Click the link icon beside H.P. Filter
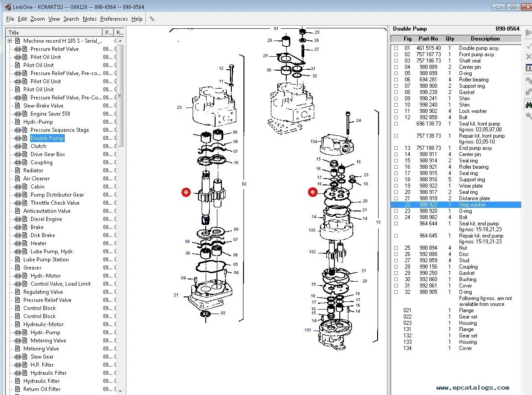 click(x=18, y=365)
